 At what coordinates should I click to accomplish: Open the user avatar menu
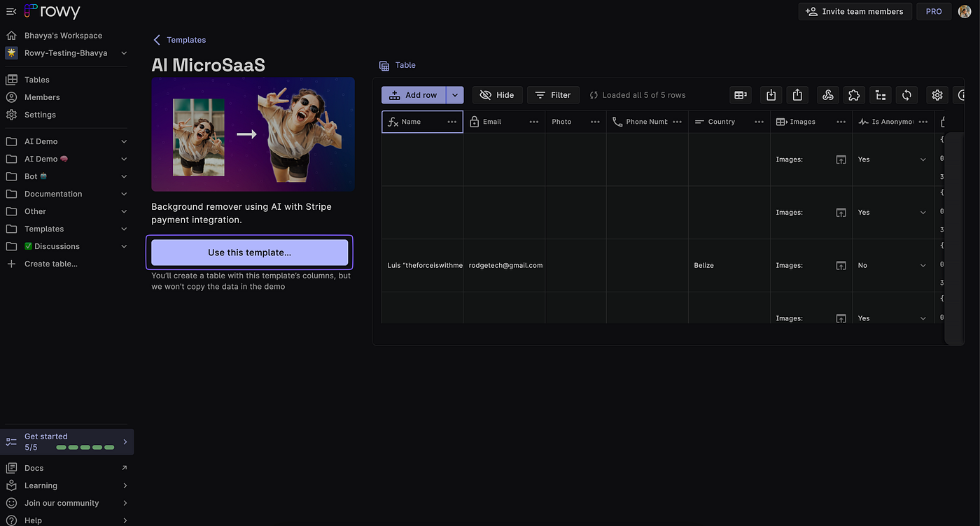pyautogui.click(x=965, y=11)
